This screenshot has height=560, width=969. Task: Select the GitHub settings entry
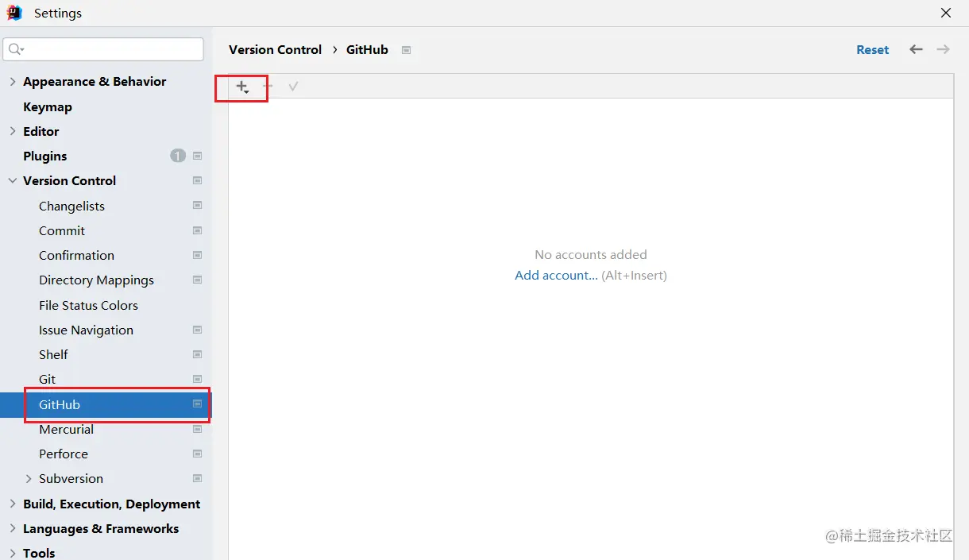click(x=60, y=404)
